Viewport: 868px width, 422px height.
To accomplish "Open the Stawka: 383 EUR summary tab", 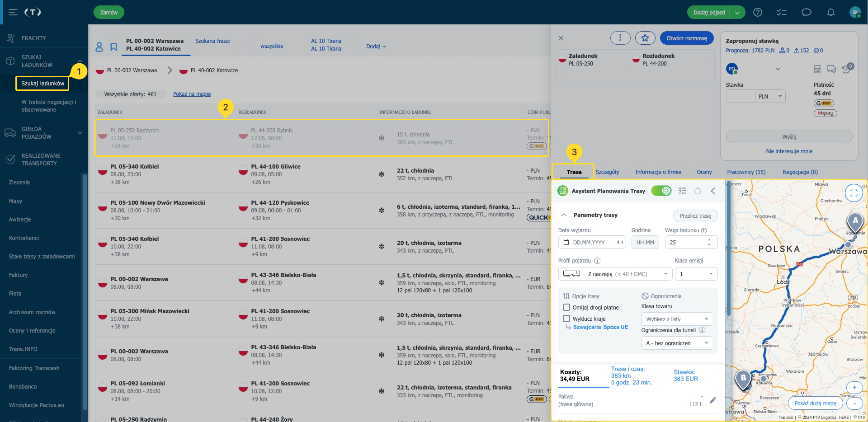I will [x=686, y=375].
